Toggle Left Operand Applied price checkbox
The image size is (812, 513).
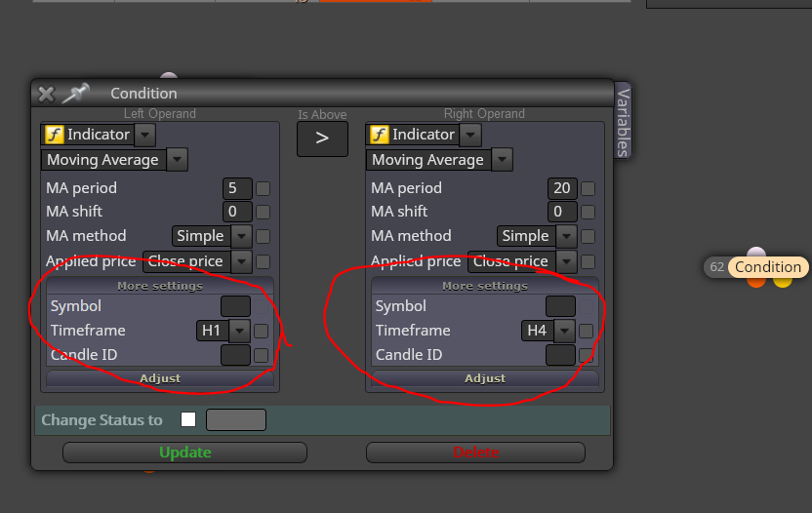(264, 262)
